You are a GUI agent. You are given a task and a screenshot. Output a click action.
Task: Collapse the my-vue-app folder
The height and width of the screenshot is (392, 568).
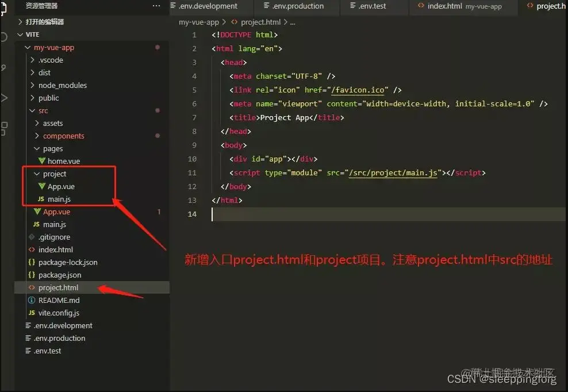(28, 47)
